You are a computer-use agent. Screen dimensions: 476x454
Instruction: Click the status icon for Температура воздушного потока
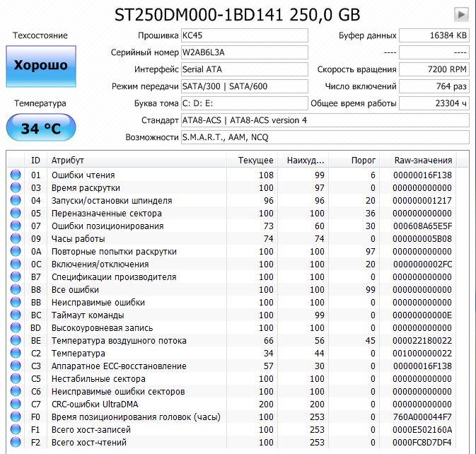16,341
